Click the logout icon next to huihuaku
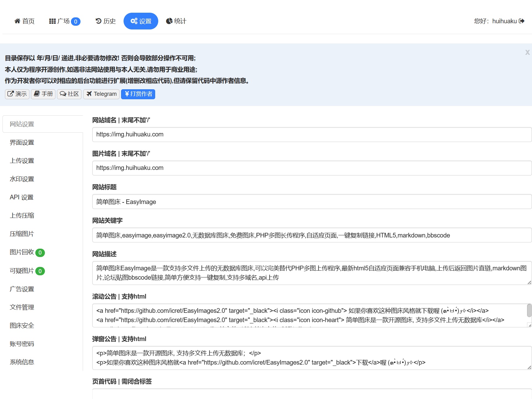Viewport: 532px width, 399px height. click(x=521, y=21)
